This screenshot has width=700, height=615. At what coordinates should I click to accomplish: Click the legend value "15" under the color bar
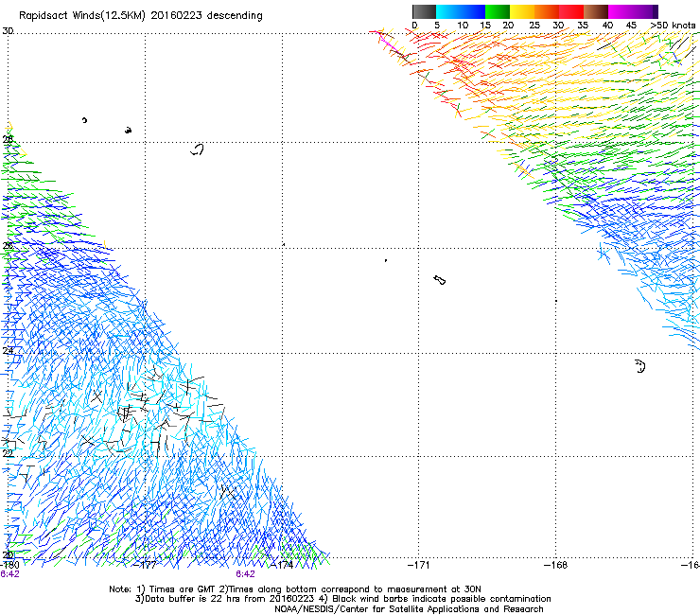click(x=485, y=26)
